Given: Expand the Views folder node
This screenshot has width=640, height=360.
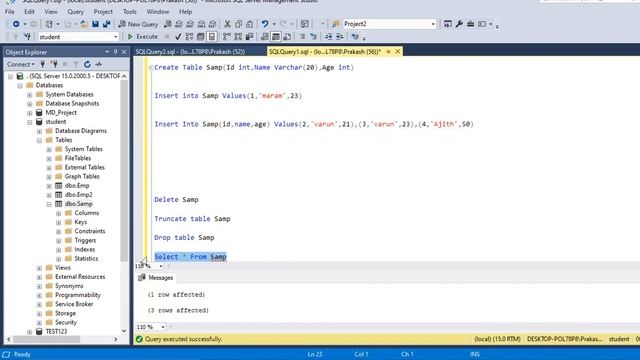Looking at the screenshot, I should (40, 268).
